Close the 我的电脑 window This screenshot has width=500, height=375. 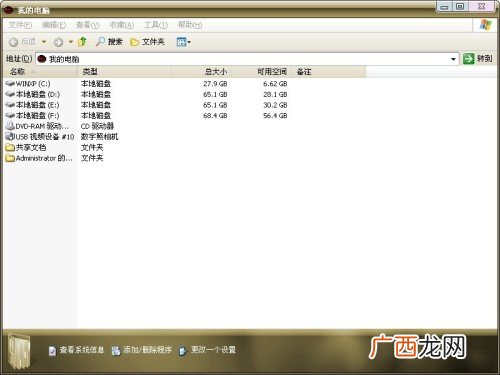click(481, 6)
